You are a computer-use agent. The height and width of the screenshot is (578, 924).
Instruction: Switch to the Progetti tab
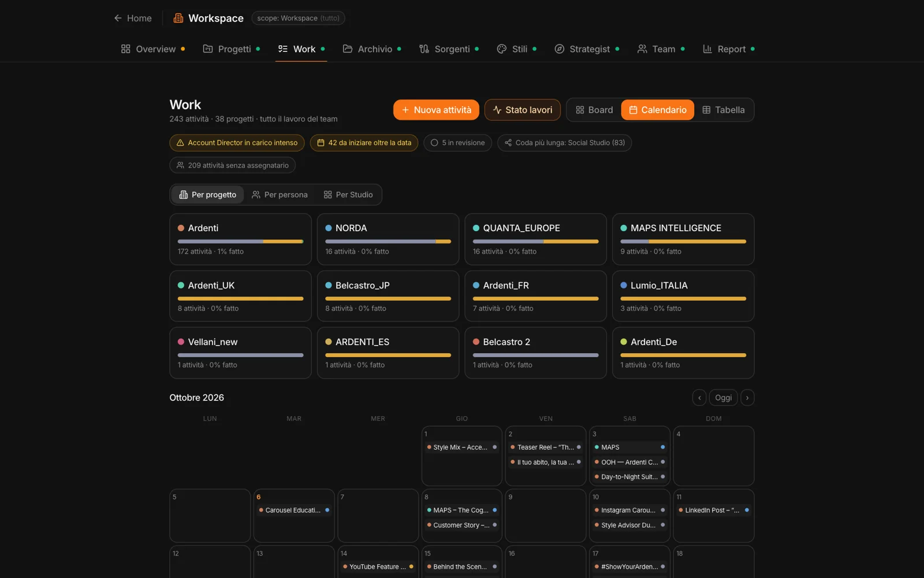(x=231, y=49)
